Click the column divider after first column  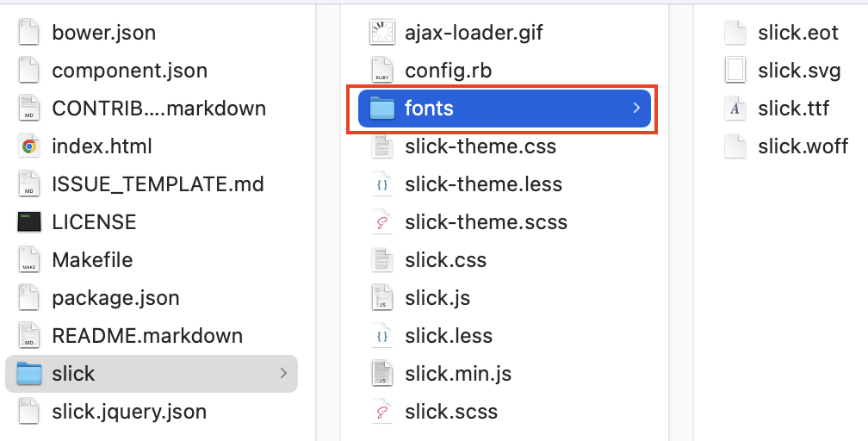point(316,221)
